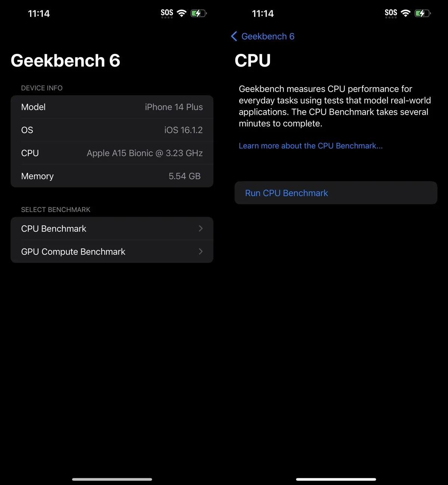Tap the CPU row showing Apple A15 Bionic

112,153
